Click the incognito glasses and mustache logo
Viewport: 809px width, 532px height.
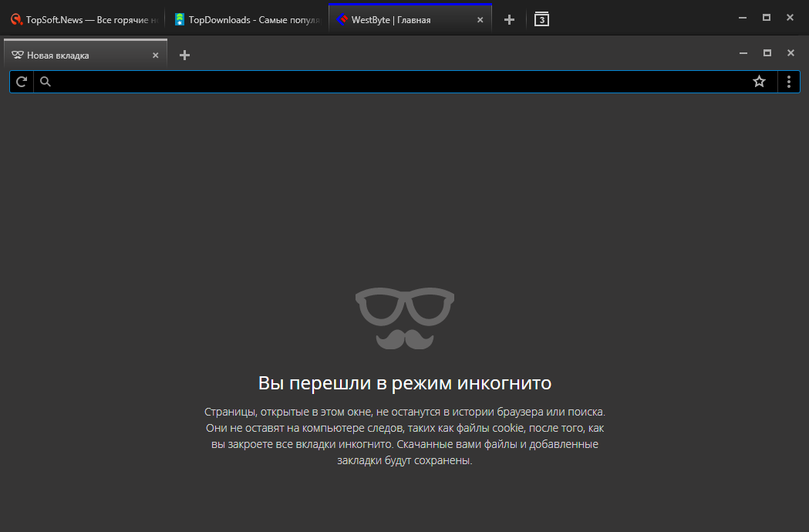[x=405, y=318]
